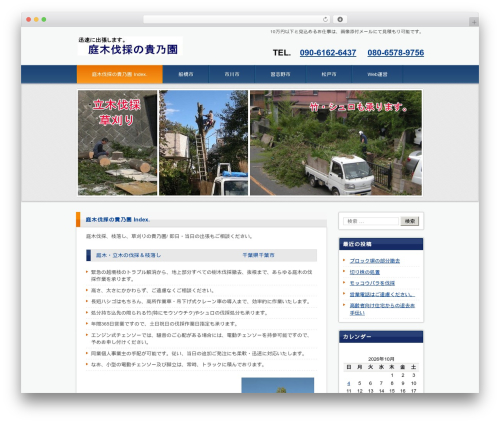Click the browser reload icon
The height and width of the screenshot is (423, 500).
coord(325,19)
